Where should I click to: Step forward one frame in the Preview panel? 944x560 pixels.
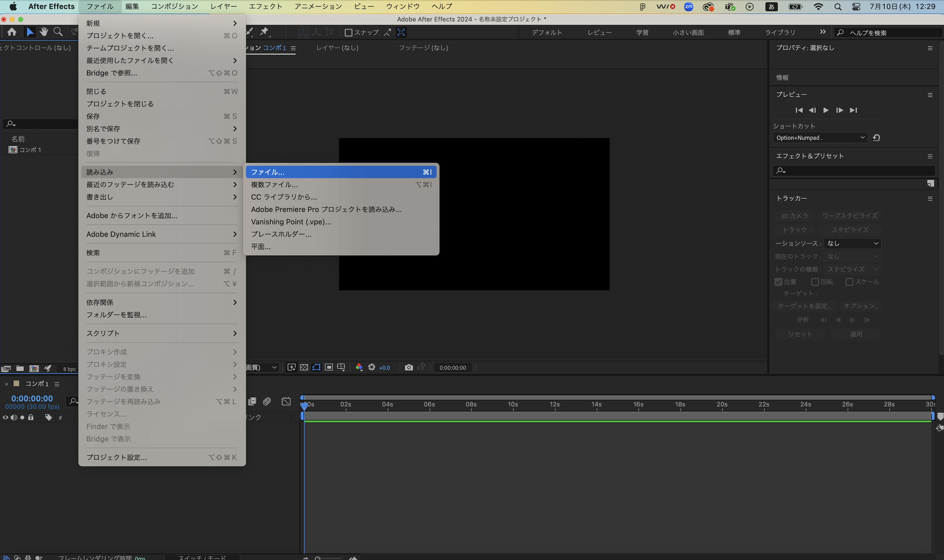839,110
